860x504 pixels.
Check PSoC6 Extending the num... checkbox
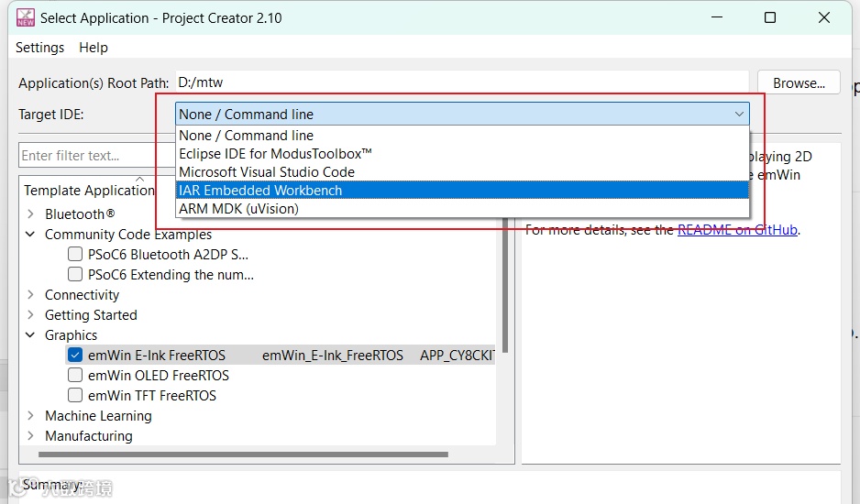pos(75,274)
